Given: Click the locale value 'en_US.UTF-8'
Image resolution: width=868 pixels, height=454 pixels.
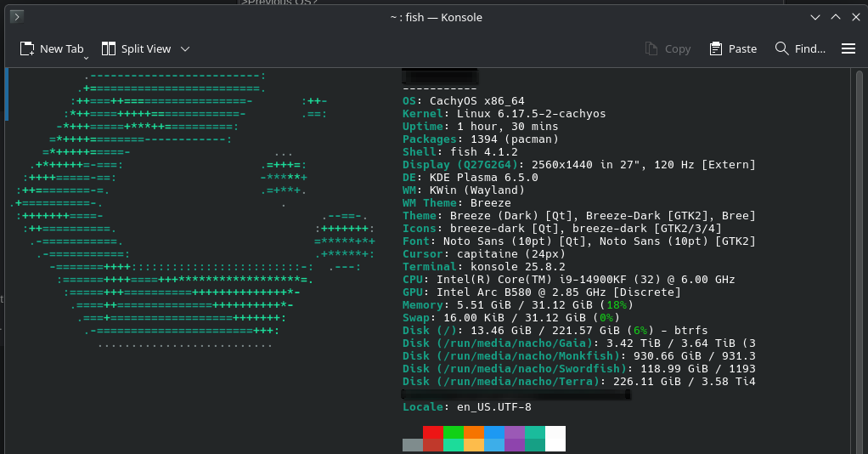Looking at the screenshot, I should [493, 407].
